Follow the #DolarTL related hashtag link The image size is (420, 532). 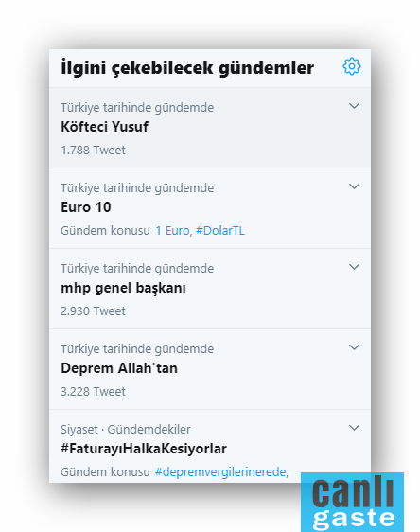coord(220,231)
